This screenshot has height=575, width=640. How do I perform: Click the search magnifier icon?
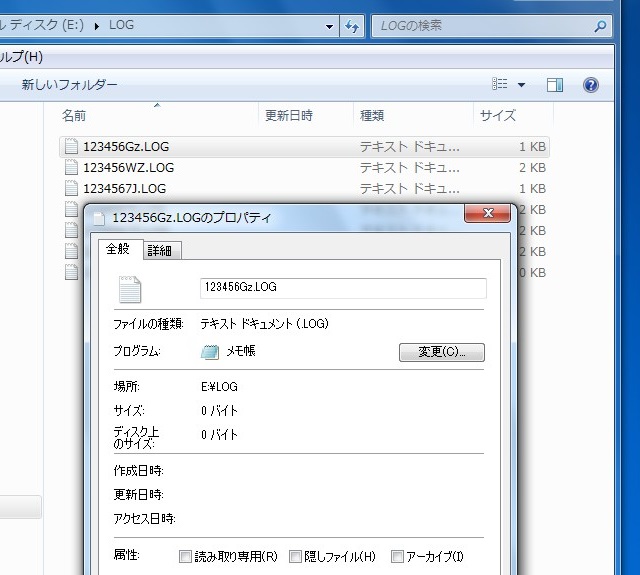coord(599,26)
